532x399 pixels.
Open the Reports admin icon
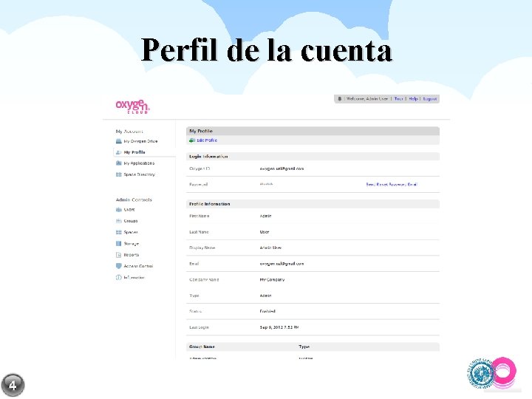pos(119,255)
